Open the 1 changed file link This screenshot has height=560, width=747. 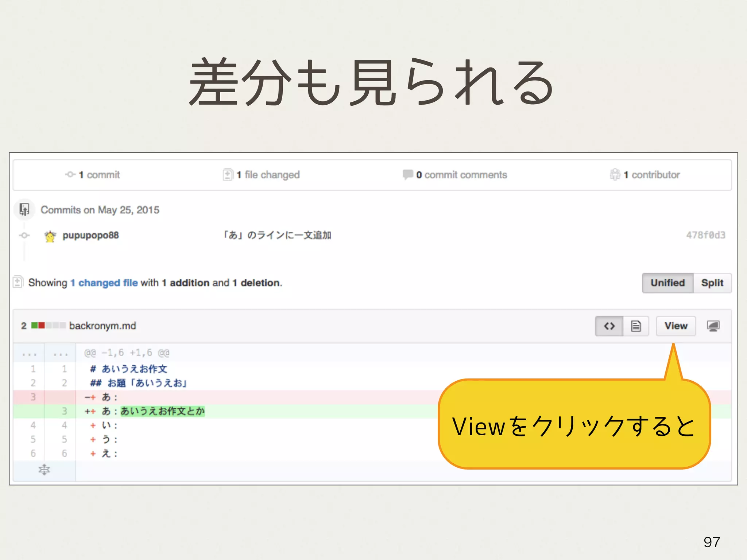point(104,283)
